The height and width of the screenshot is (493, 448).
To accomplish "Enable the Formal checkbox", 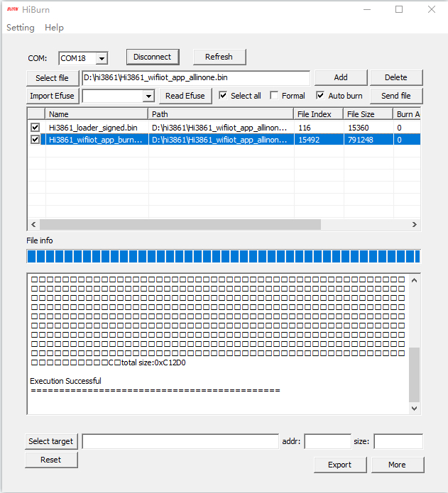I will click(x=275, y=96).
